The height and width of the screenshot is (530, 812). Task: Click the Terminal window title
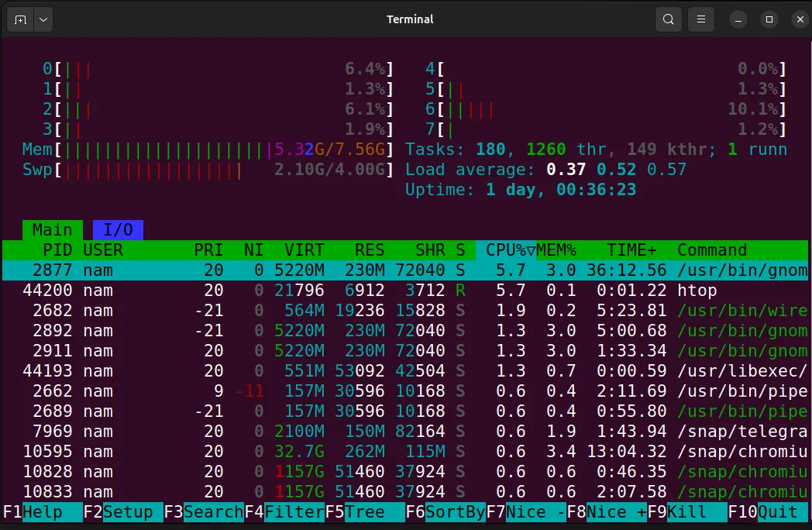[410, 19]
